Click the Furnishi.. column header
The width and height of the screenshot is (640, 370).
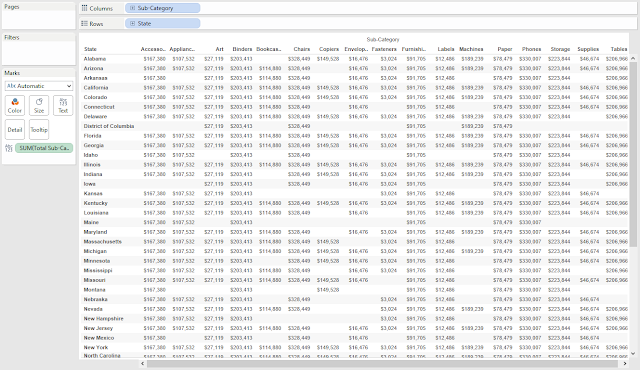[x=414, y=49]
